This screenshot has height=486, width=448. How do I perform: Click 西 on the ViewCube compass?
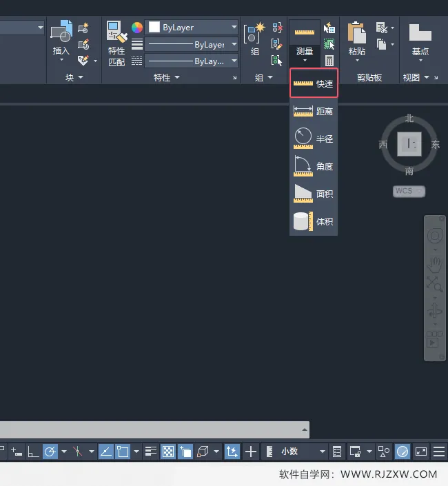(383, 144)
